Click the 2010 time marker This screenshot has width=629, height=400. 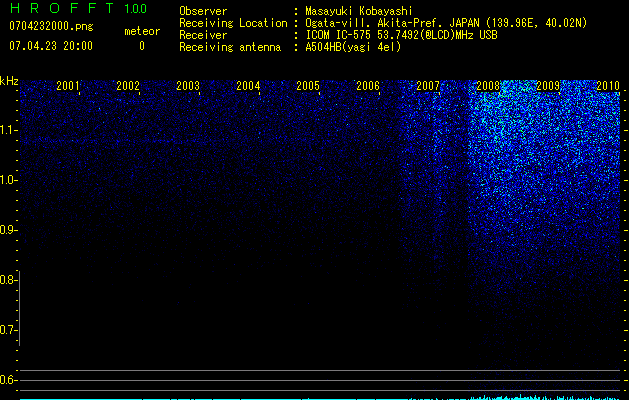point(608,85)
